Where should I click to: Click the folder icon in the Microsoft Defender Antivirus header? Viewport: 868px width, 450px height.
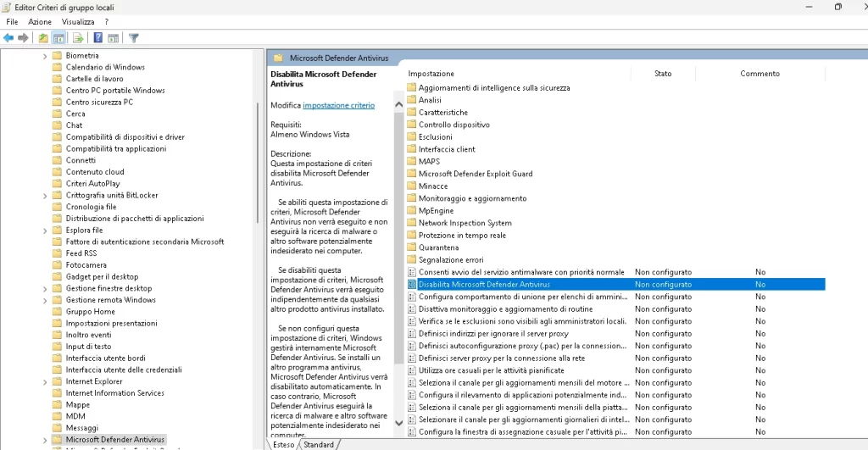click(278, 58)
